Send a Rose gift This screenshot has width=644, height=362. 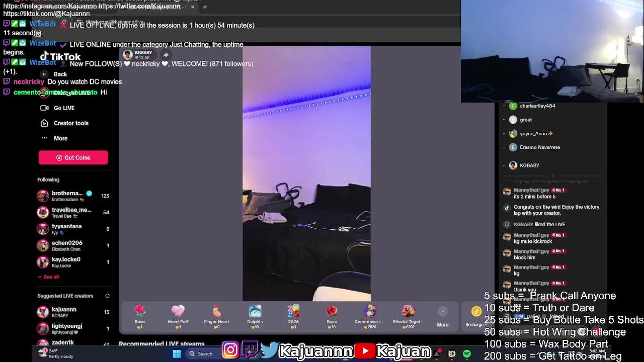click(140, 317)
